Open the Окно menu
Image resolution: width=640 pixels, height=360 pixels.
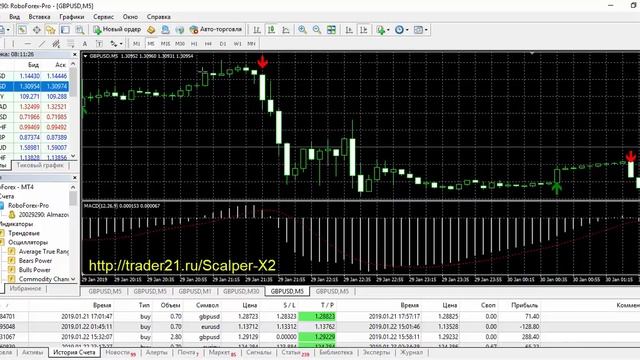130,17
